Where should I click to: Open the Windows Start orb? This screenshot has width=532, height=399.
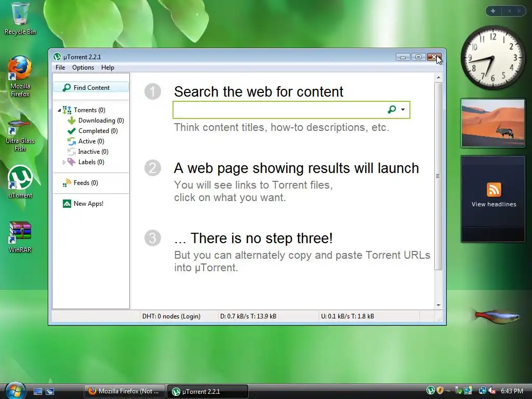click(x=15, y=391)
